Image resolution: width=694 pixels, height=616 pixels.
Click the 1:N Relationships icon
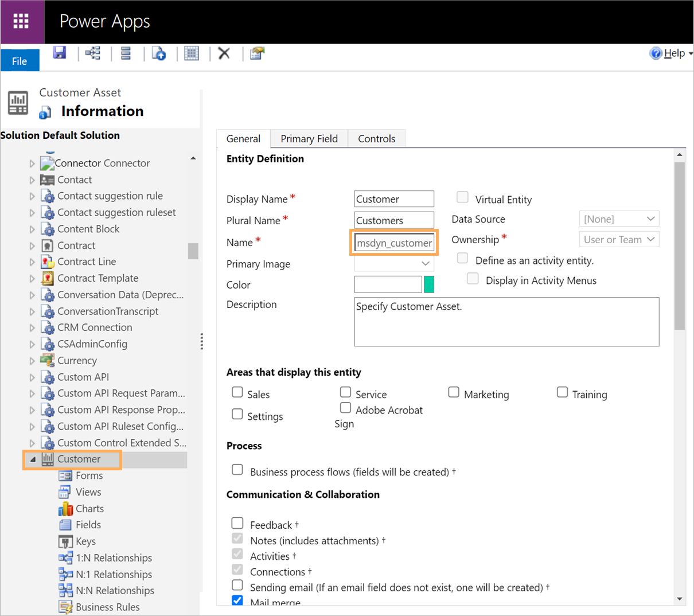(65, 557)
